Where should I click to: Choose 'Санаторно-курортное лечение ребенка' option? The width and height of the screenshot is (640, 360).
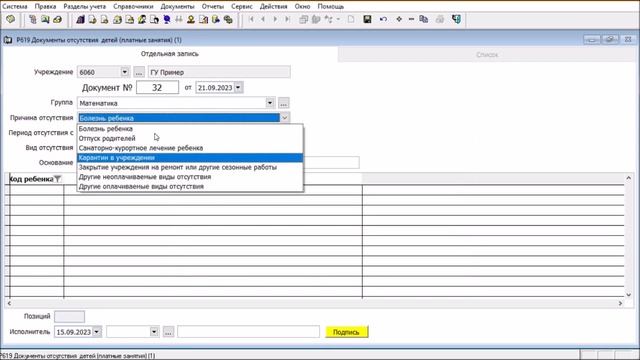point(190,148)
